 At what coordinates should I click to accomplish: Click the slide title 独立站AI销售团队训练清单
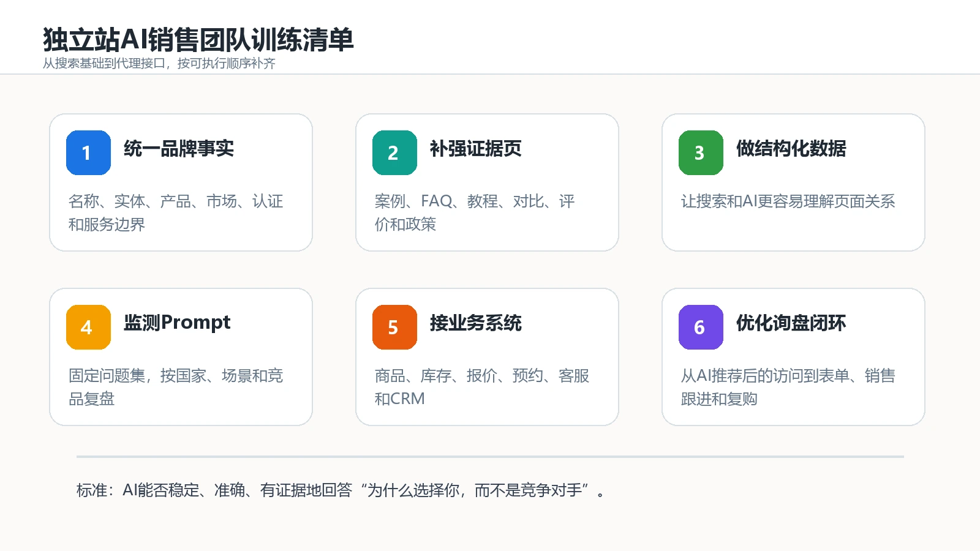[198, 40]
